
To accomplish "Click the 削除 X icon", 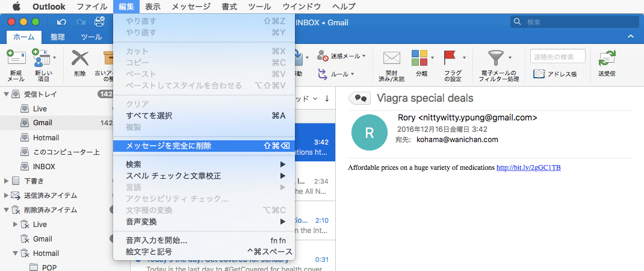I will coord(80,58).
